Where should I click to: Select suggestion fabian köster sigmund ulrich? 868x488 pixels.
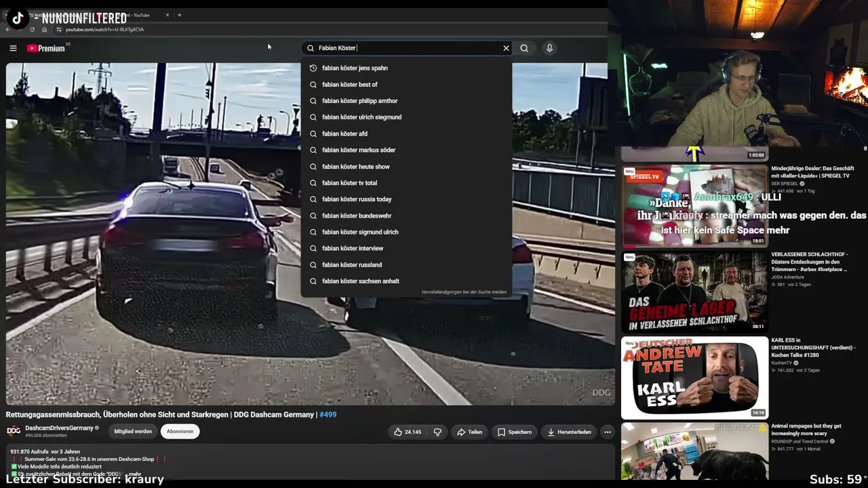407,232
